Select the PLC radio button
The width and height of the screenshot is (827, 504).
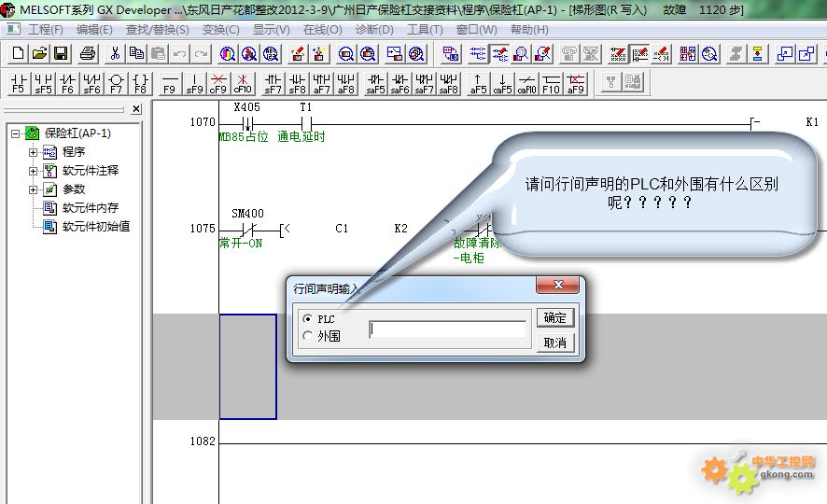pyautogui.click(x=307, y=318)
